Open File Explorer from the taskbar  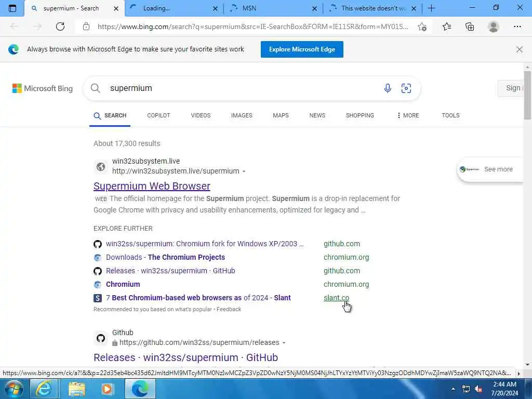click(77, 389)
